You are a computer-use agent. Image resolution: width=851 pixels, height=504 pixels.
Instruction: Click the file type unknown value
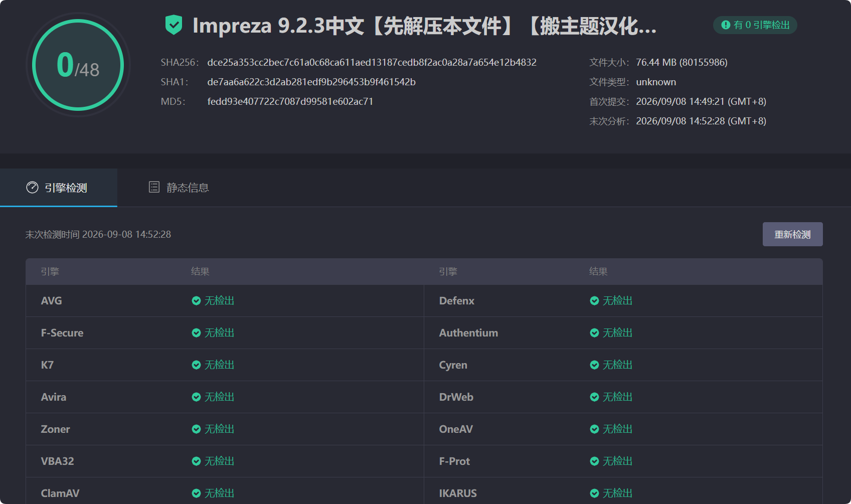pyautogui.click(x=656, y=82)
